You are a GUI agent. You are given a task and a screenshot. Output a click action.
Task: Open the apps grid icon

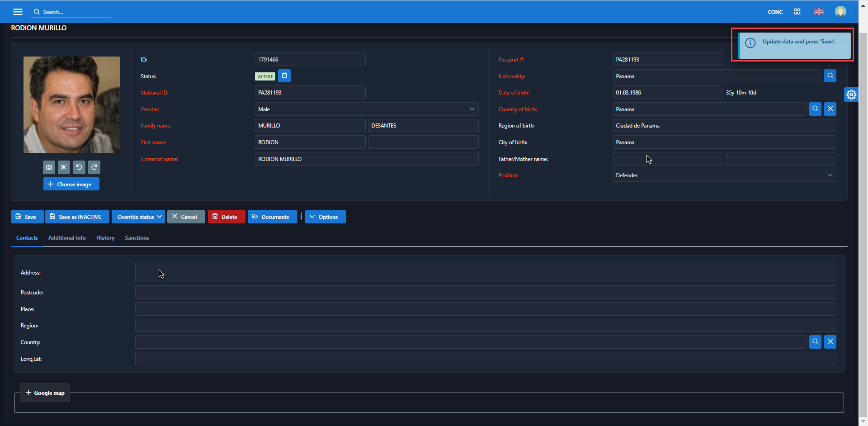[x=797, y=12]
